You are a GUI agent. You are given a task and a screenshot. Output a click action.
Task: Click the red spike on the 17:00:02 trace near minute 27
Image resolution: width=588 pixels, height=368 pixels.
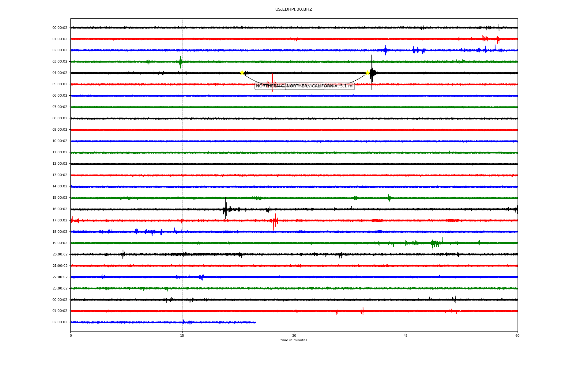point(274,221)
